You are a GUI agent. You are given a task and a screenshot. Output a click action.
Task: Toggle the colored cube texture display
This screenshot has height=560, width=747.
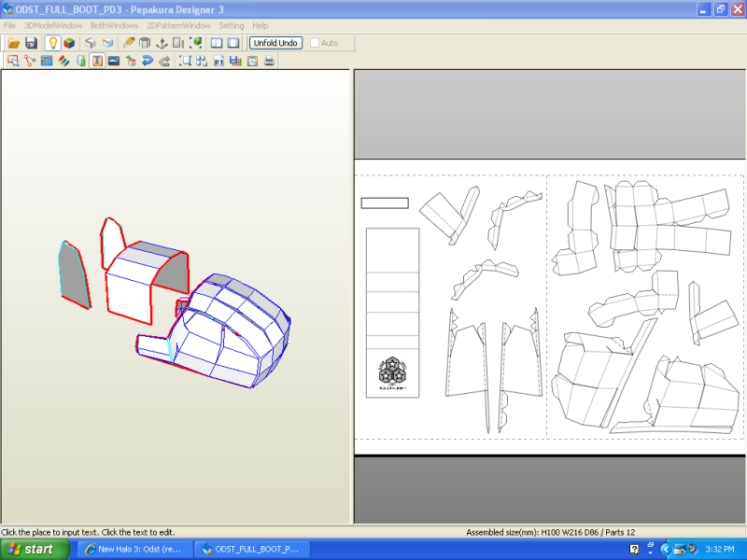click(x=69, y=43)
